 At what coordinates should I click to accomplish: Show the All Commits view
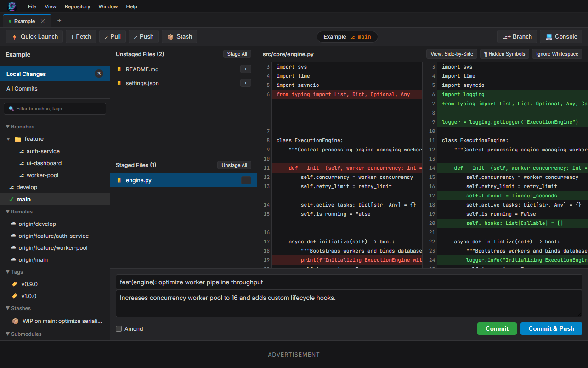pos(55,89)
